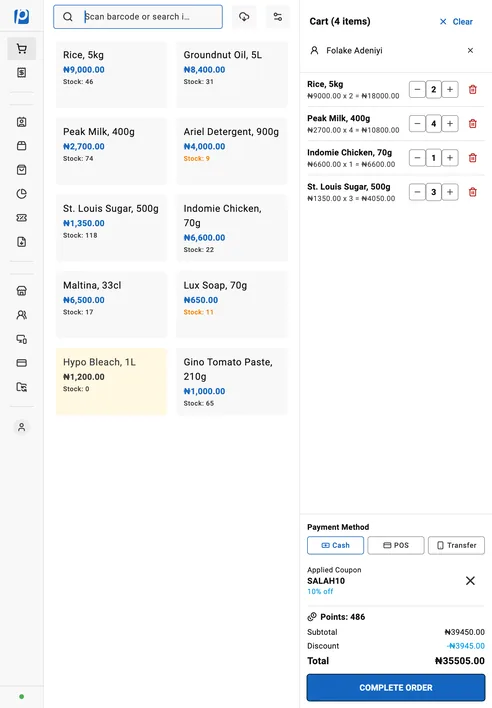The width and height of the screenshot is (492, 708).
Task: Delete St. Louis Sugar, 500g from cart
Action: [473, 192]
